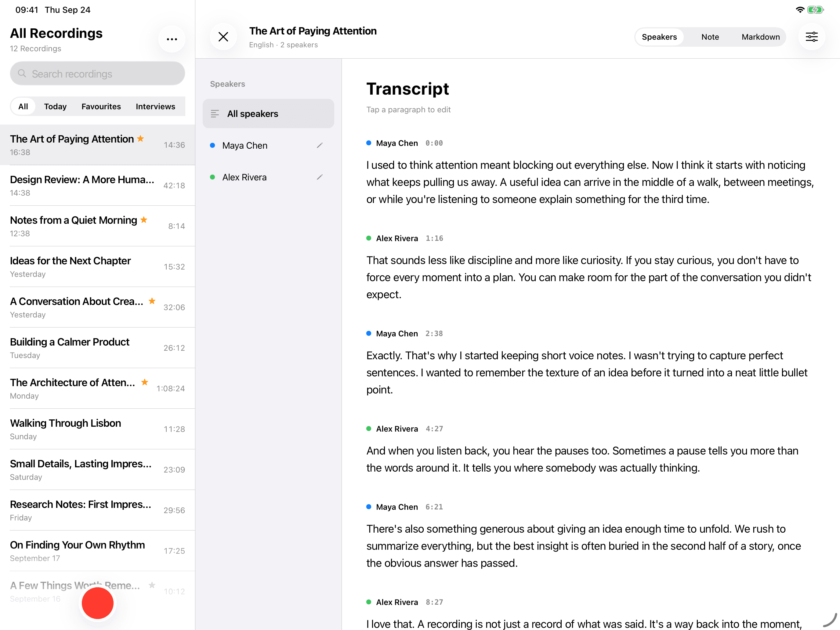Jump to 4:27 timestamp
Viewport: 840px width, 630px height.
[x=434, y=429]
